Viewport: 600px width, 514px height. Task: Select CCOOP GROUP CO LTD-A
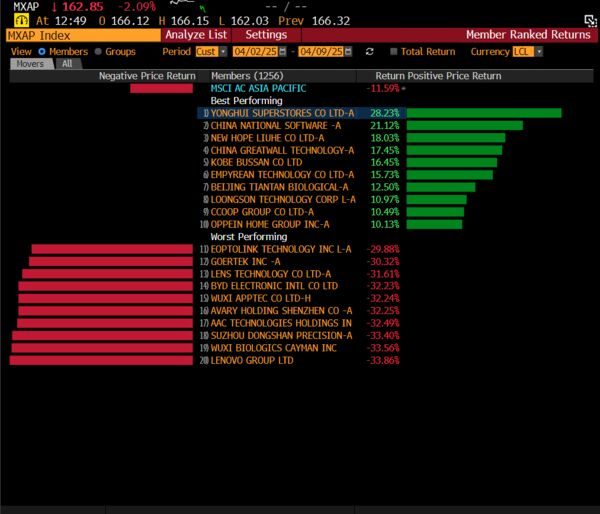[262, 212]
